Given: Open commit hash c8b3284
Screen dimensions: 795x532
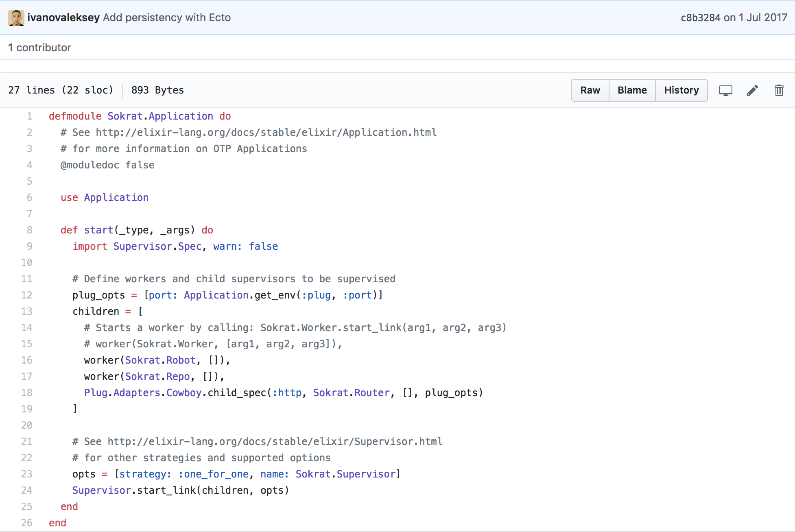Looking at the screenshot, I should [700, 17].
